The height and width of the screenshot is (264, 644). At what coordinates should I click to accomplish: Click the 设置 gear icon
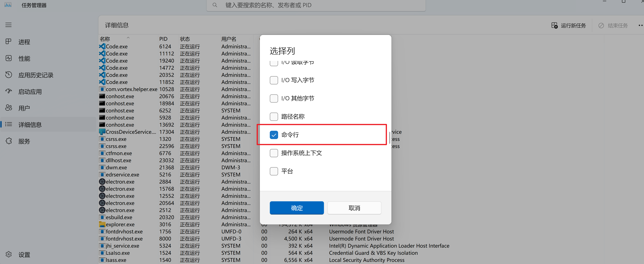8,254
